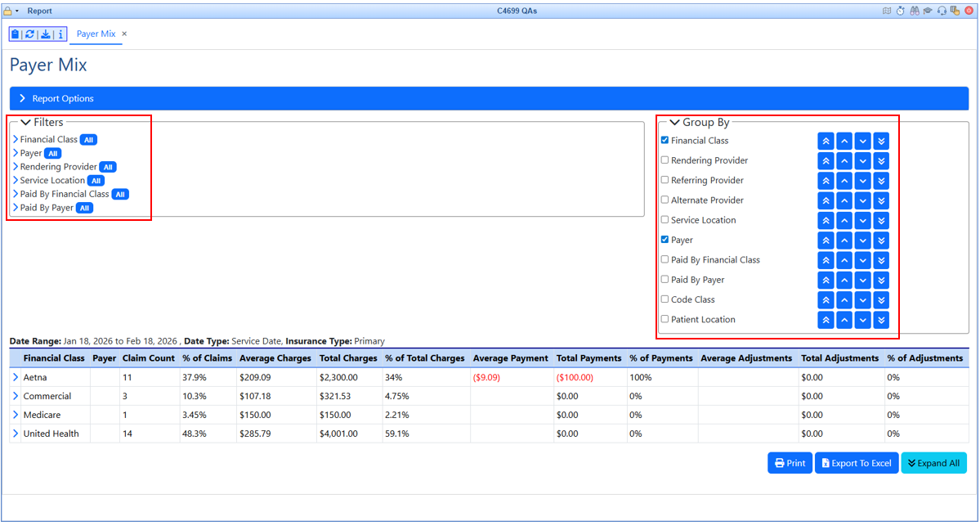Expand the Commercial row in the table
The height and width of the screenshot is (526, 980).
pos(16,396)
